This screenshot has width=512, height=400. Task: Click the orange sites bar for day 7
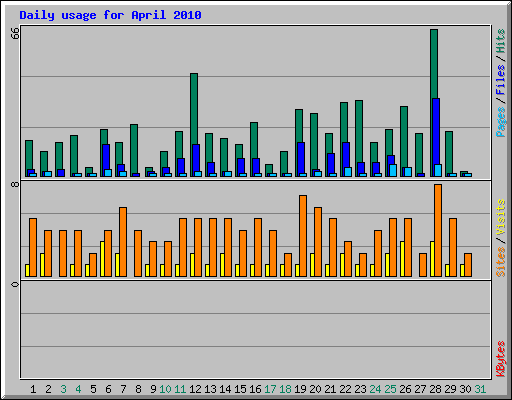(123, 242)
